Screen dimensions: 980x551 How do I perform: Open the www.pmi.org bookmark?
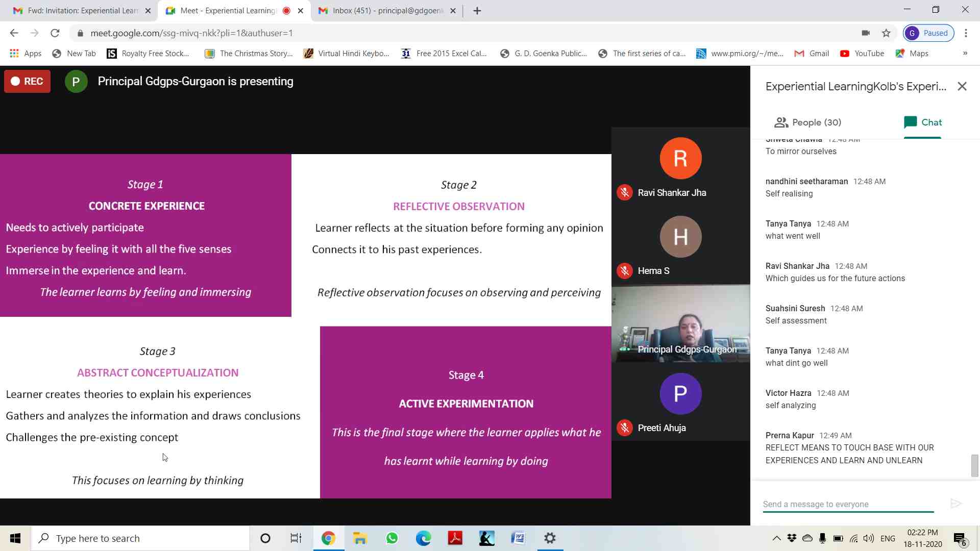740,54
